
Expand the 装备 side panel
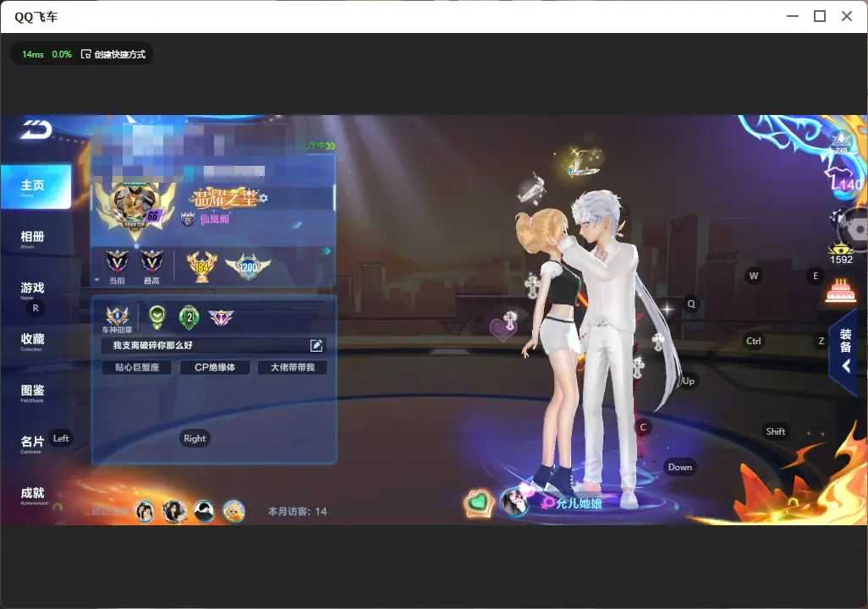845,350
